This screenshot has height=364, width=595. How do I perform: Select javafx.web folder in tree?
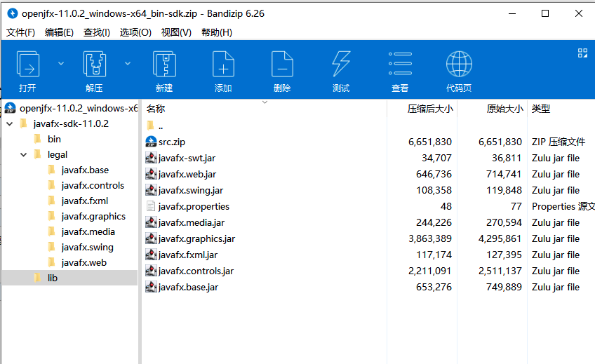click(x=84, y=263)
